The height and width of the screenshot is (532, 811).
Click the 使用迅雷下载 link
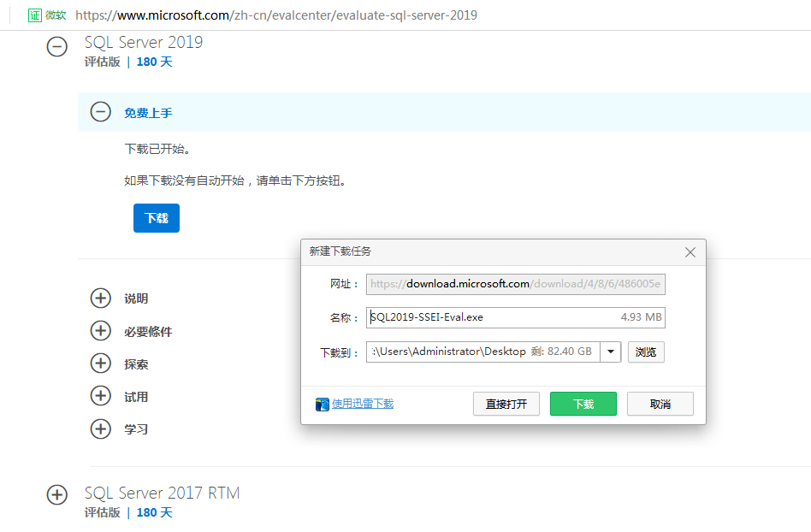click(363, 403)
